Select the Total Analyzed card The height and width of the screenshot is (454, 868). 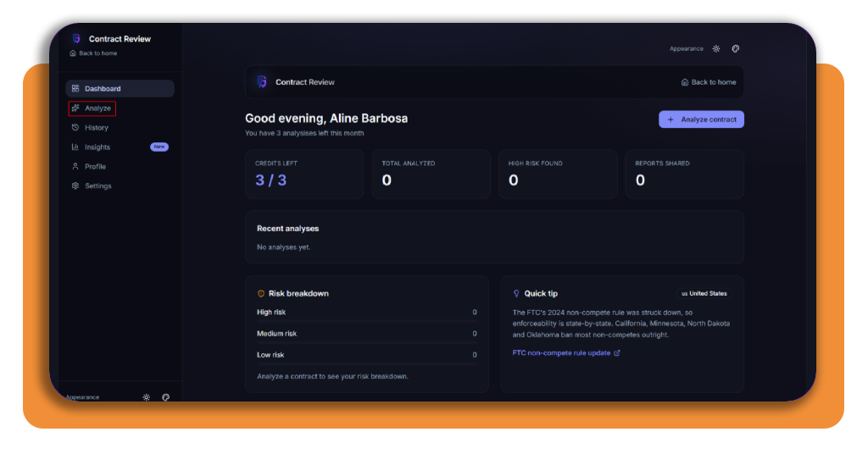[431, 174]
